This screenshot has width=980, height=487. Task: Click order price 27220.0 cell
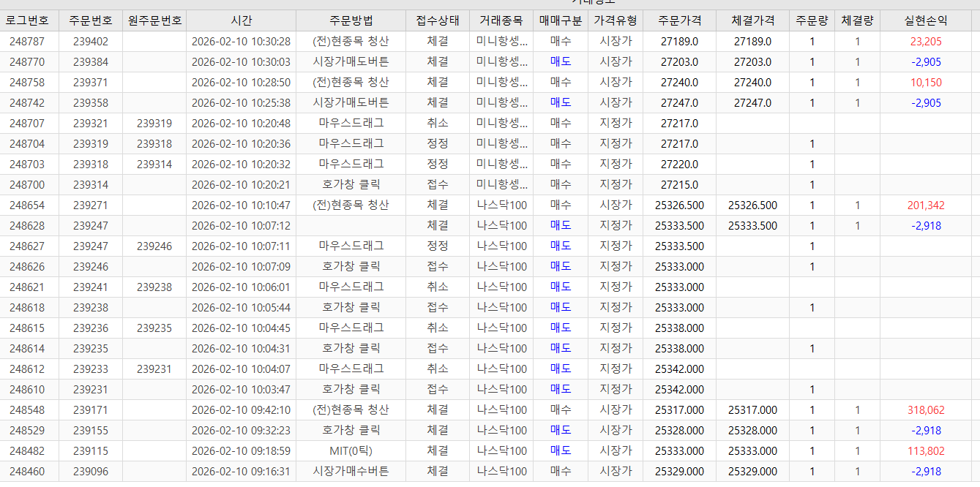[679, 165]
